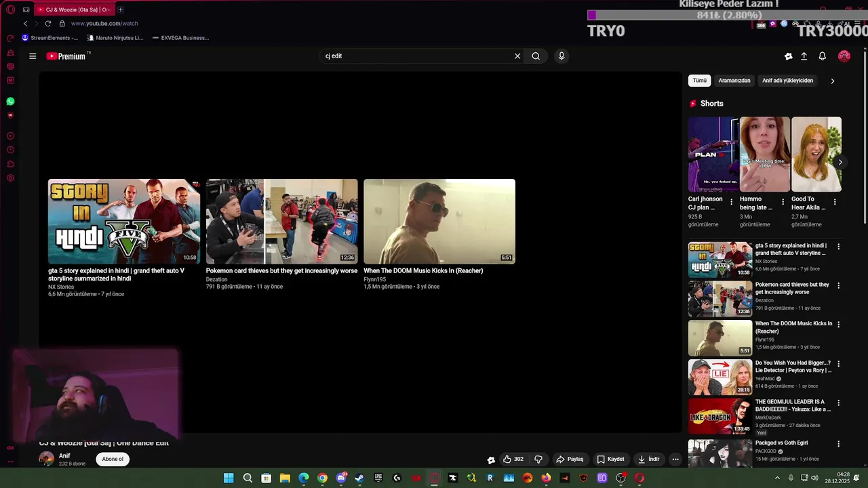Reload the YouTube page

click(x=47, y=24)
